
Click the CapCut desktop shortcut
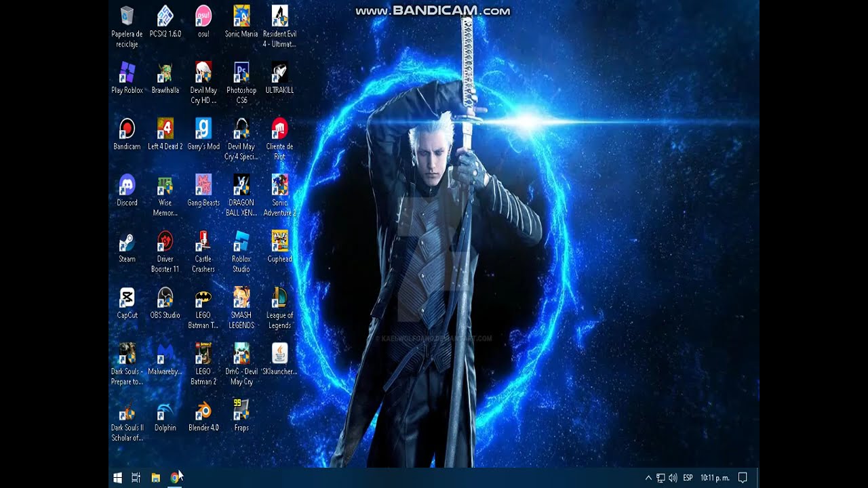(127, 303)
